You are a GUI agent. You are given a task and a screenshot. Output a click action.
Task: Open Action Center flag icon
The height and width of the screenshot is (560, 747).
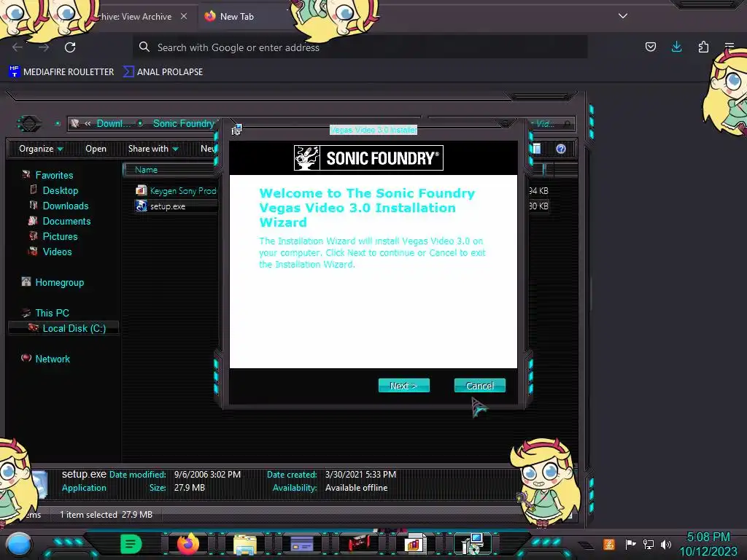pos(630,544)
